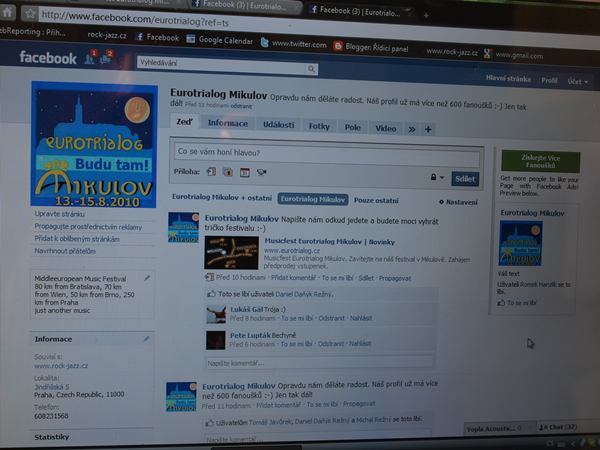Open the Chat (37) bar
The height and width of the screenshot is (450, 600).
[x=558, y=427]
